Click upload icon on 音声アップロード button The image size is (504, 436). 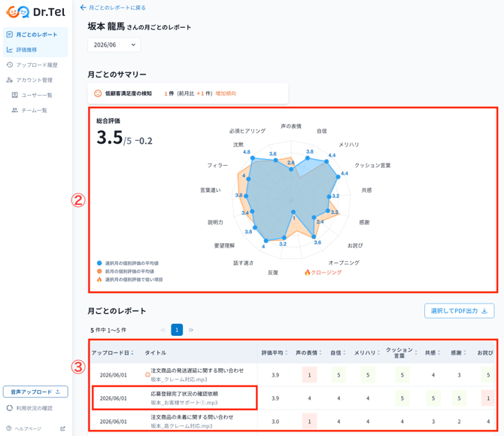point(58,392)
